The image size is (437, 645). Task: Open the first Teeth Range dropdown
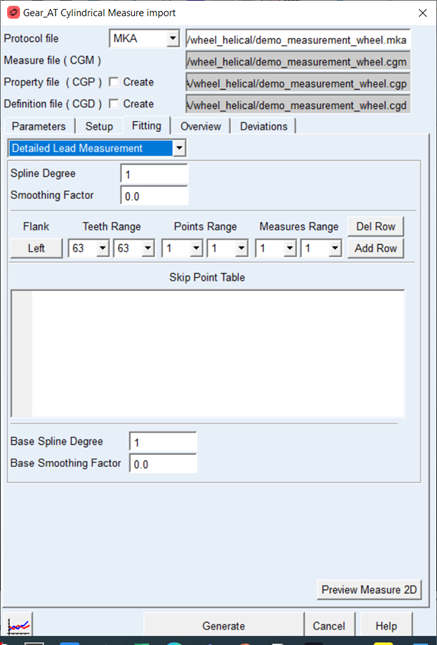tap(102, 248)
